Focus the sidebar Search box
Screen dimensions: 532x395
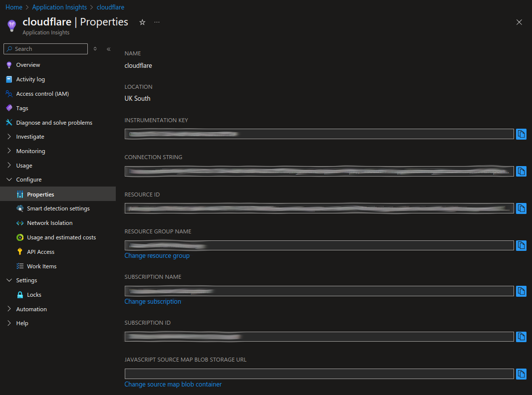(45, 49)
